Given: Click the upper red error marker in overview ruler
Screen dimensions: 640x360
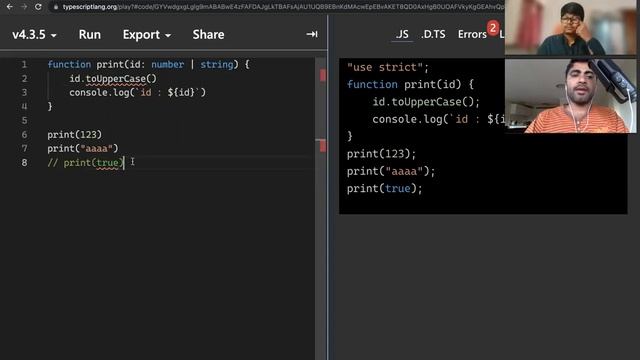Looking at the screenshot, I should coord(323,75).
